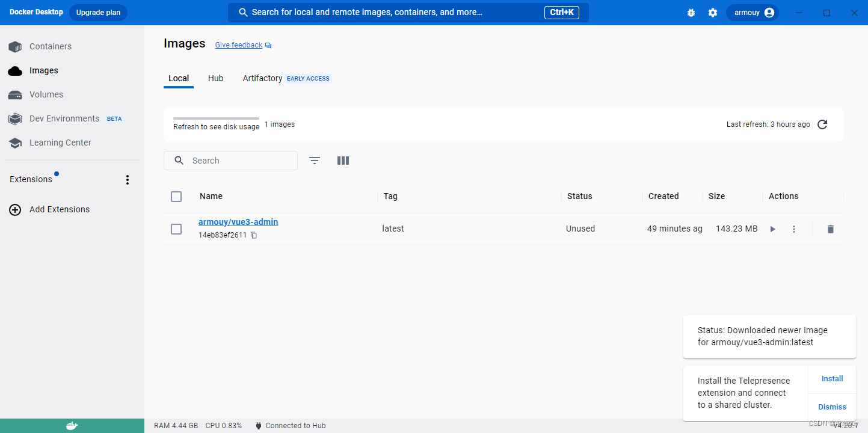The width and height of the screenshot is (868, 433).
Task: Open the filter icon next to search
Action: [315, 161]
